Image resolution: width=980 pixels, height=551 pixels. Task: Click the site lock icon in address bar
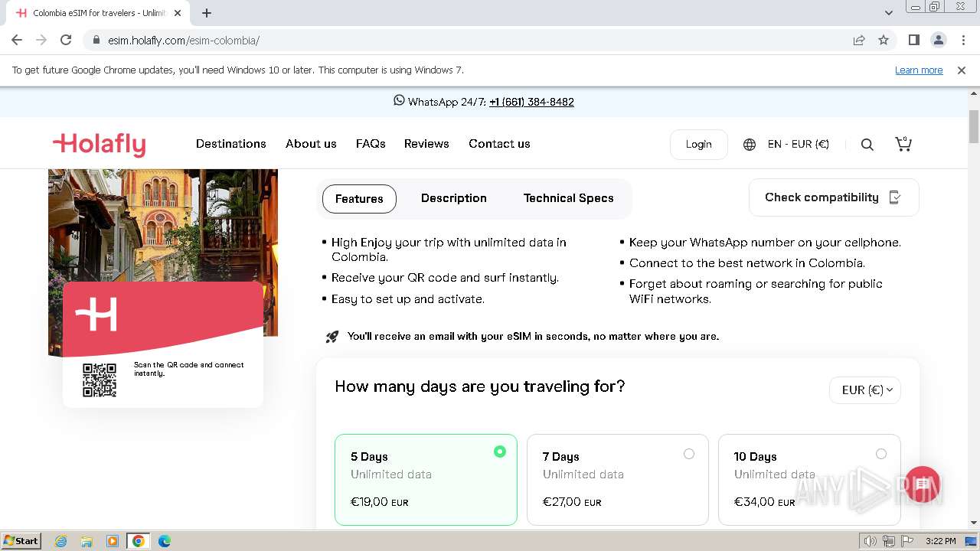coord(96,40)
